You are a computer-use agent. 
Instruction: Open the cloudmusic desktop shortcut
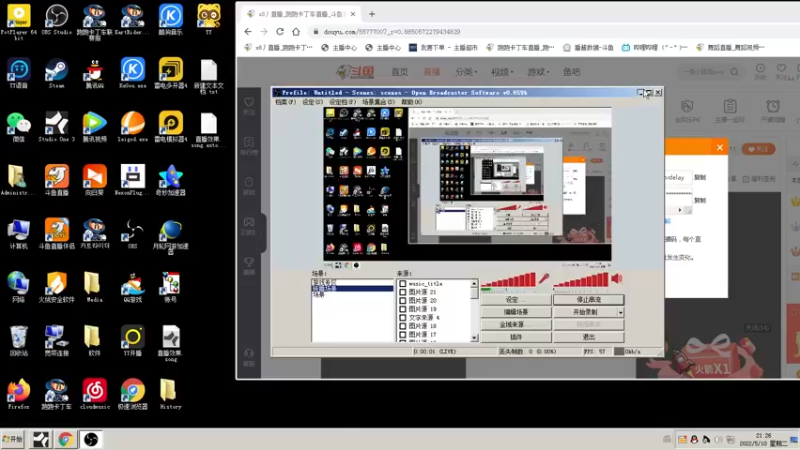click(94, 394)
